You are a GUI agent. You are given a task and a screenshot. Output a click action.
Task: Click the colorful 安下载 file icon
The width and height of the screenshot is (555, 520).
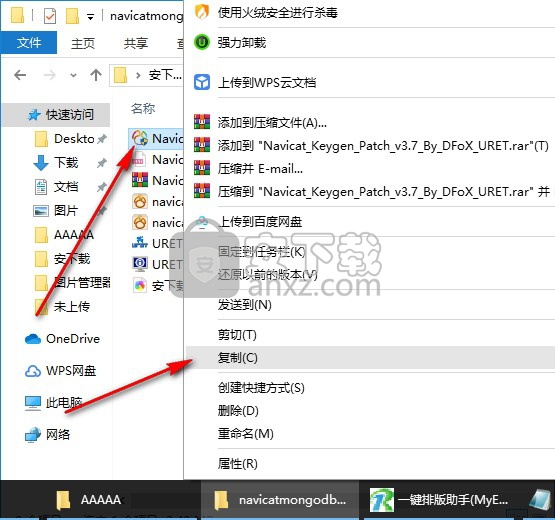coord(140,285)
